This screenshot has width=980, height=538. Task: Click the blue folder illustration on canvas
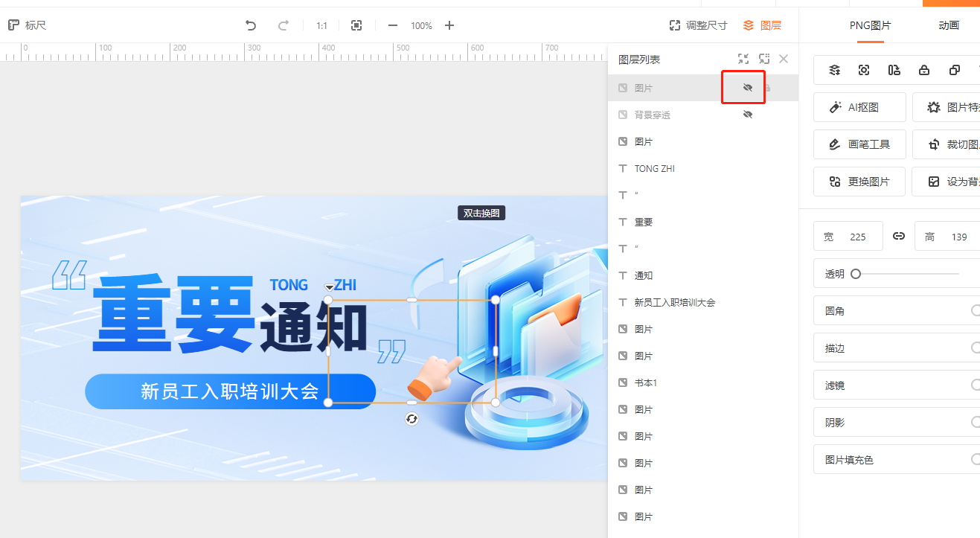530,309
